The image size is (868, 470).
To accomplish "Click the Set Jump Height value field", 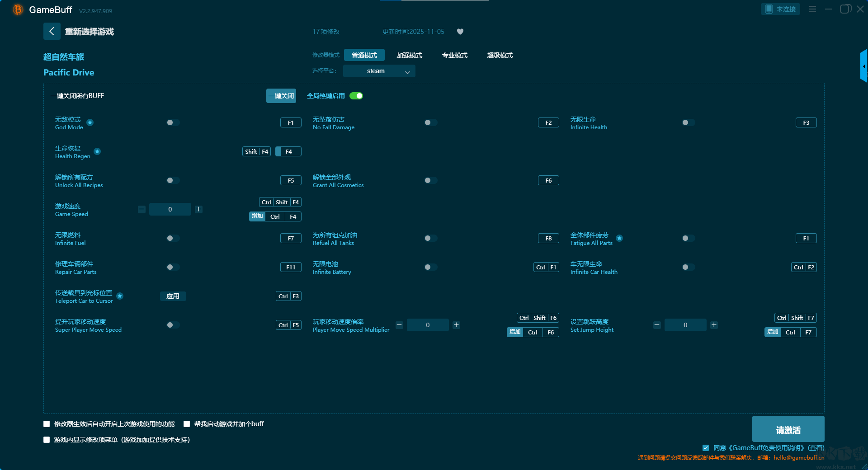I will tap(685, 325).
